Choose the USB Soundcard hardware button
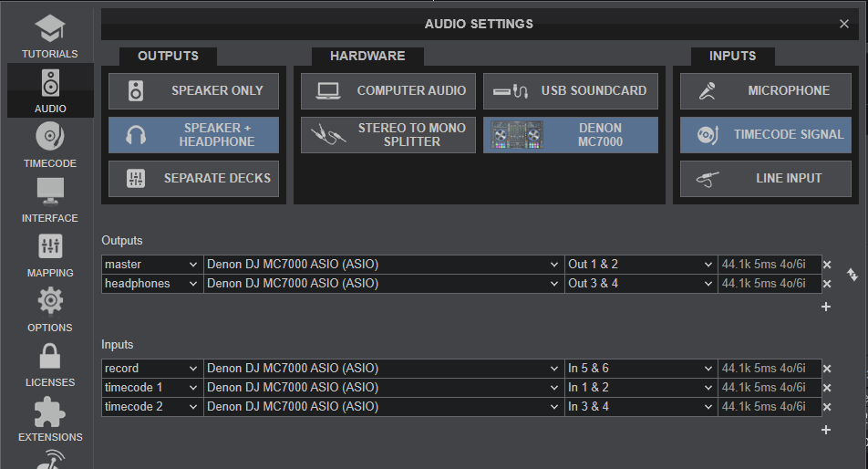This screenshot has height=469, width=868. (570, 91)
